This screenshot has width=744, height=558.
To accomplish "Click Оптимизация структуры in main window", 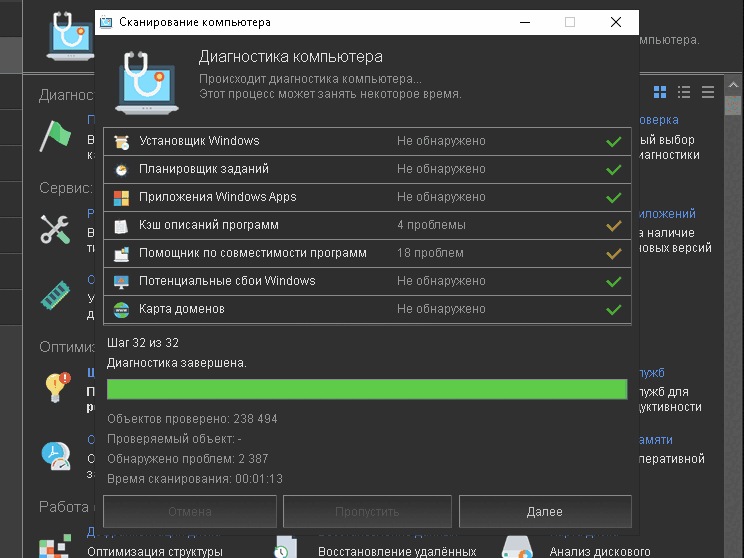I will coord(155,551).
